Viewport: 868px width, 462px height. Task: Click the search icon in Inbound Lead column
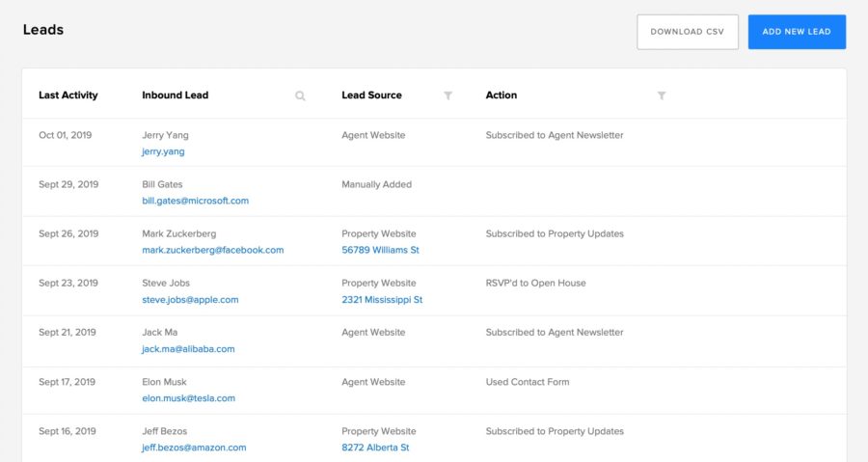coord(300,95)
